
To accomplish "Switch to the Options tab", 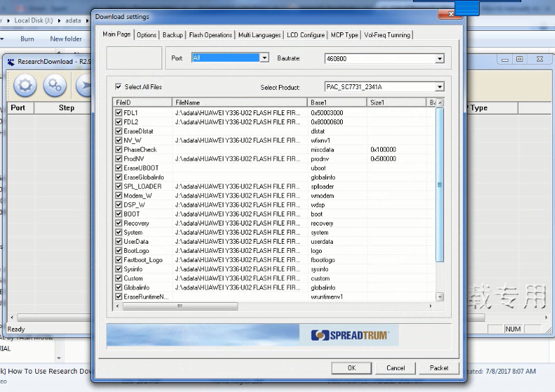I will (147, 35).
